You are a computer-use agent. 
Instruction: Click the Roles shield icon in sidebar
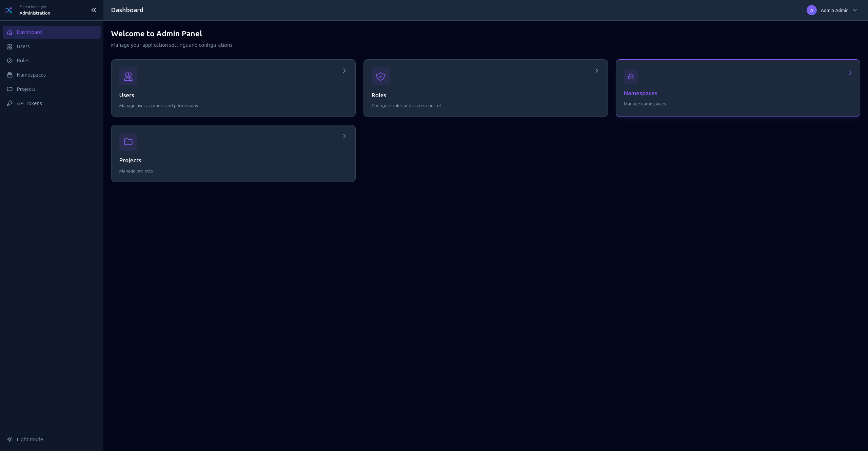(10, 61)
